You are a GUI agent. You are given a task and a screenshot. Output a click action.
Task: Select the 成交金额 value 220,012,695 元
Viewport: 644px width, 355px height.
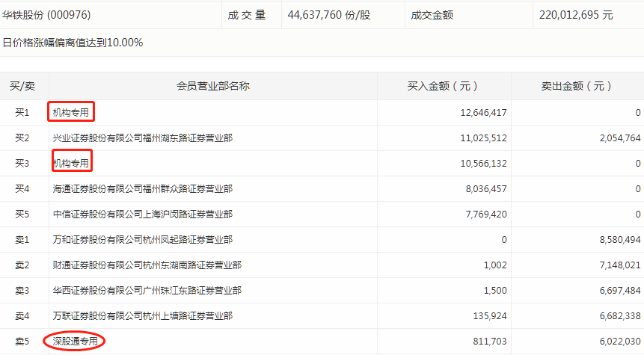pyautogui.click(x=576, y=14)
